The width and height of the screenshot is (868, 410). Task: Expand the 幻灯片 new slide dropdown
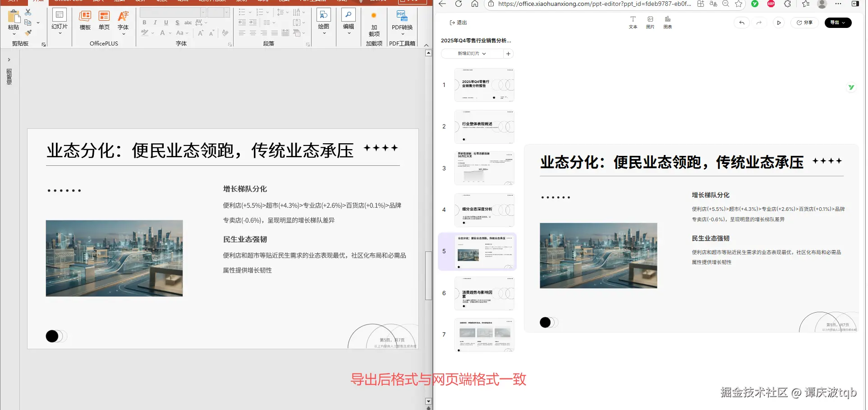pos(60,33)
